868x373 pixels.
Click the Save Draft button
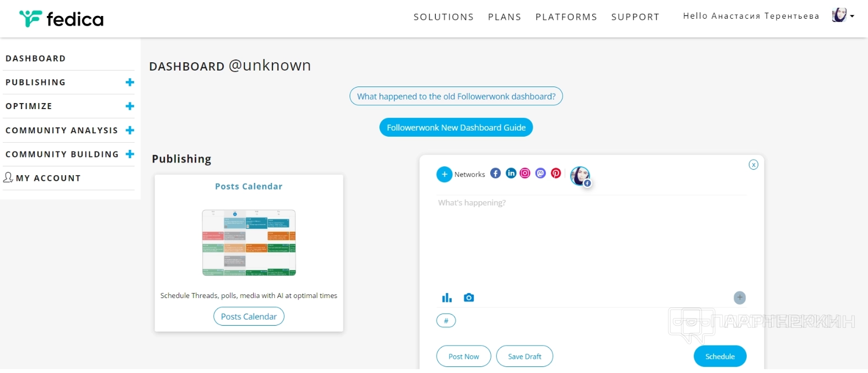[524, 356]
